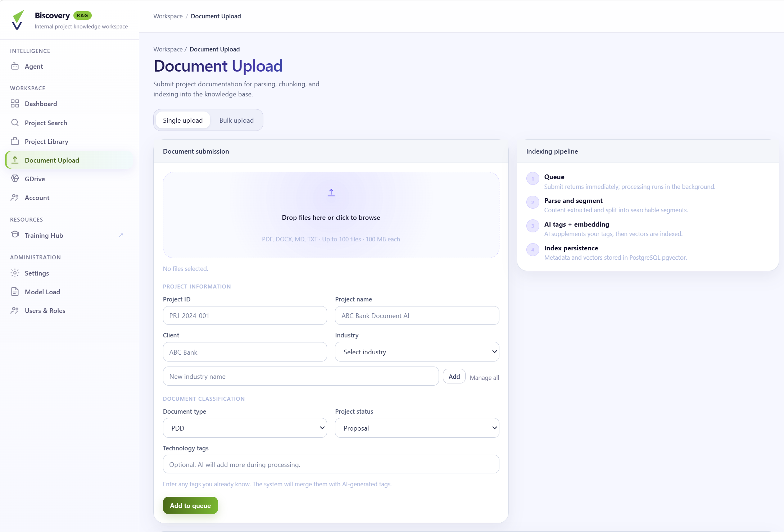Click the Manage all link
This screenshot has width=784, height=532.
484,377
